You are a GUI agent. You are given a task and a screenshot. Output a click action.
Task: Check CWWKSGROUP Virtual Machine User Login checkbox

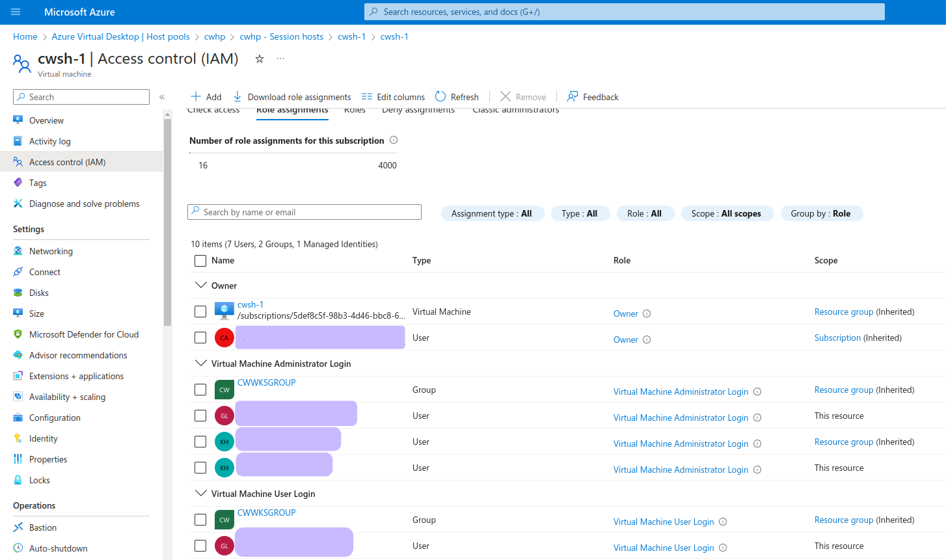pyautogui.click(x=200, y=520)
